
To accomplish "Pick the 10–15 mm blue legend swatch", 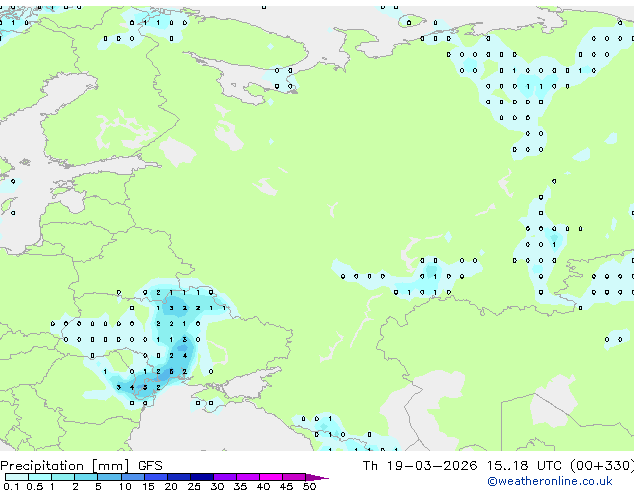I will coord(132,477).
